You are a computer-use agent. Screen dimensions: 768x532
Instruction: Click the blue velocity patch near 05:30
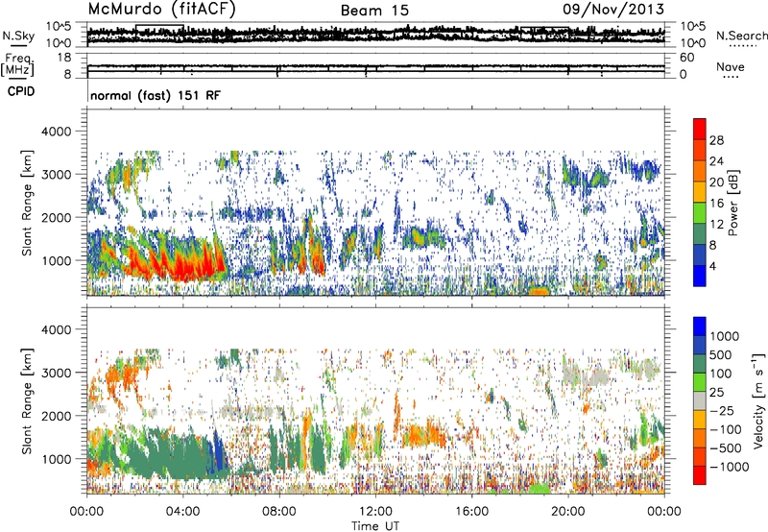click(219, 453)
